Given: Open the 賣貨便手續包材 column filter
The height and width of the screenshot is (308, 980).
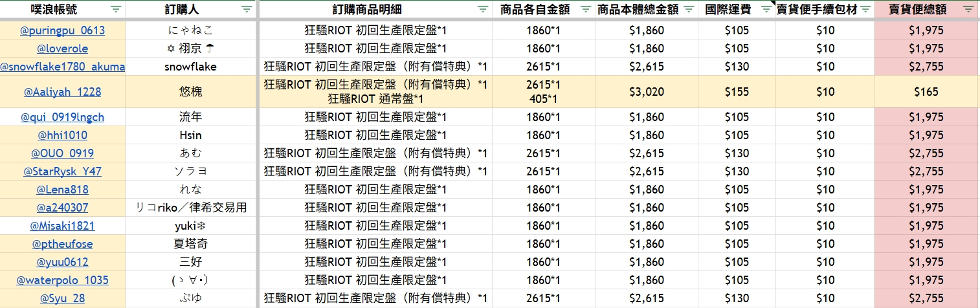Looking at the screenshot, I should (865, 9).
